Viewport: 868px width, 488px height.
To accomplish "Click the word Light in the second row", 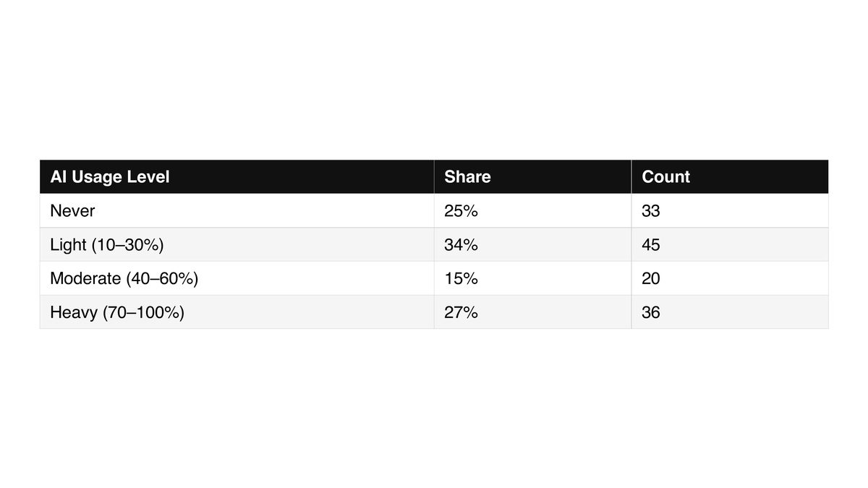I will [68, 245].
